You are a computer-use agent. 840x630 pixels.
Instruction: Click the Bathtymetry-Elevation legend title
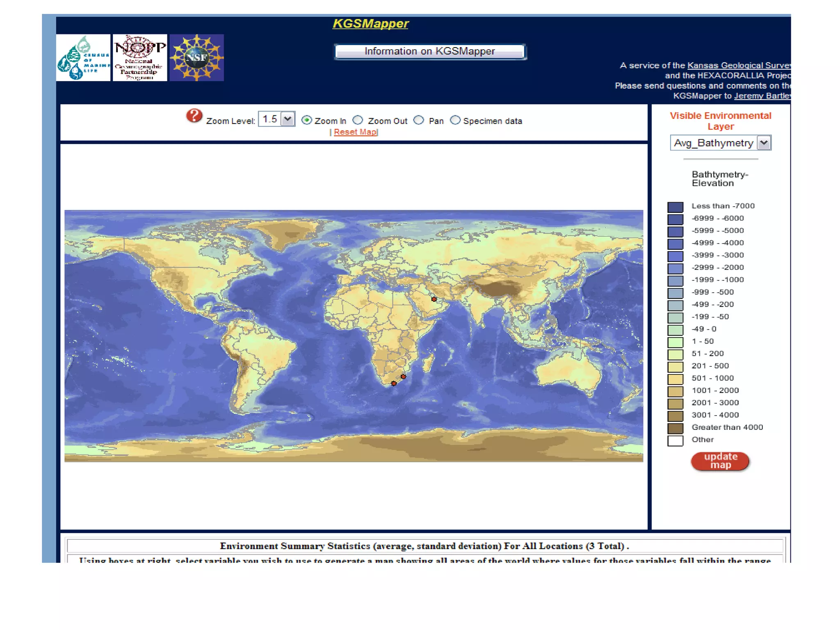click(x=720, y=179)
